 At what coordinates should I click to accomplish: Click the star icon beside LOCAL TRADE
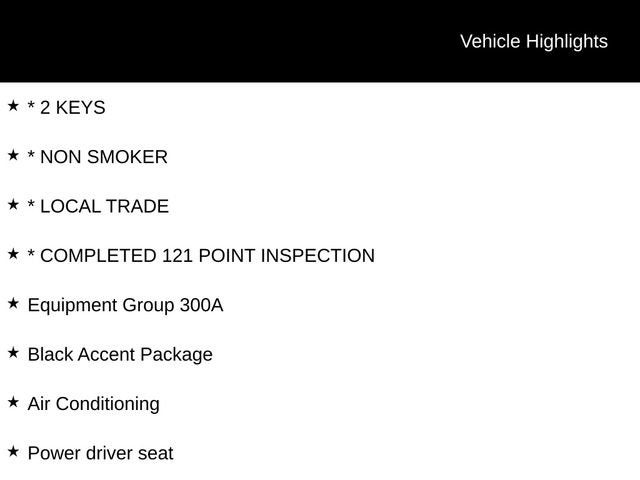[x=13, y=205]
